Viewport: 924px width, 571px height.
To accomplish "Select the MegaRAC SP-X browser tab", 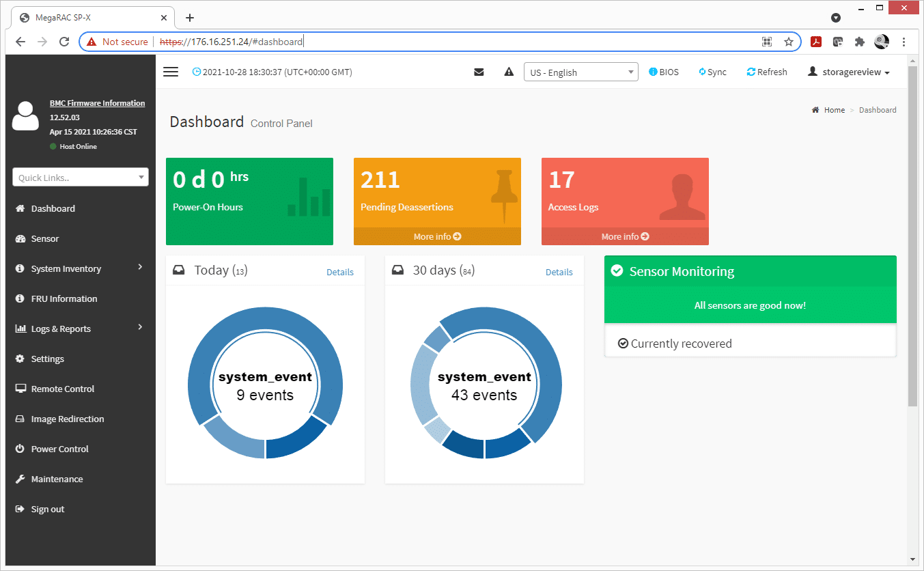I will 92,18.
